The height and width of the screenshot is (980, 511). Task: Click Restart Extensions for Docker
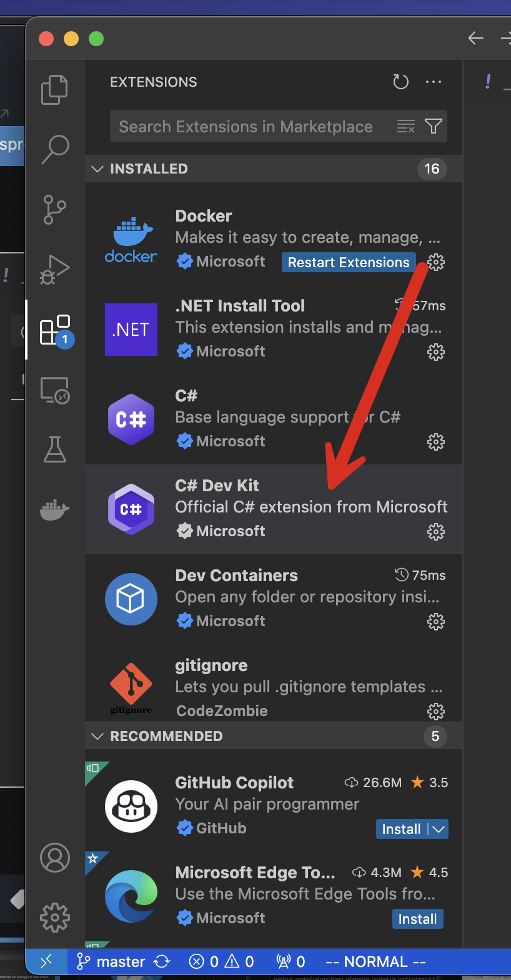348,262
